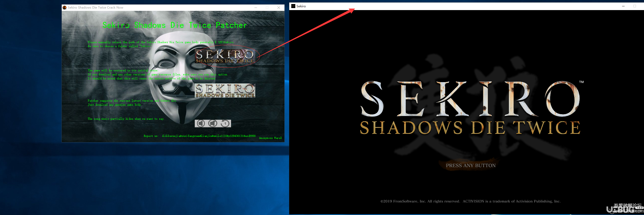Screen dimensions: 644x215
Task: Click the dark Sekiro crack button in patcher
Action: click(225, 56)
